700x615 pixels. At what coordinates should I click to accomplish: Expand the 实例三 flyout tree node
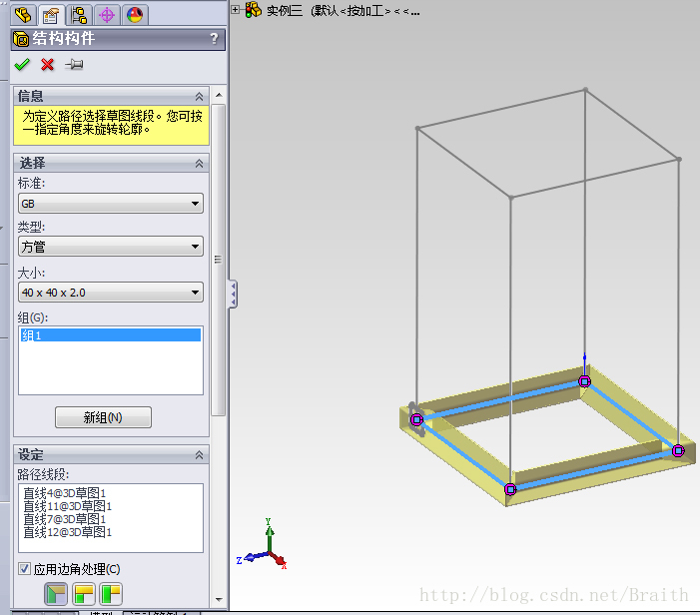tap(236, 9)
